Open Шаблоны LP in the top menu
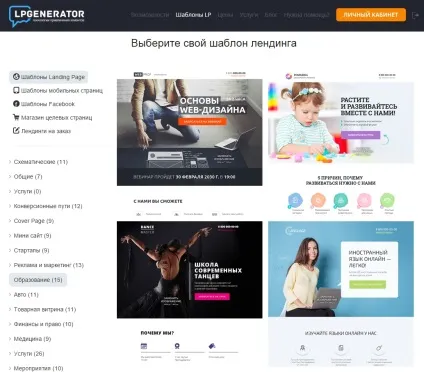Screen dimensions: 424x372 click(x=193, y=15)
